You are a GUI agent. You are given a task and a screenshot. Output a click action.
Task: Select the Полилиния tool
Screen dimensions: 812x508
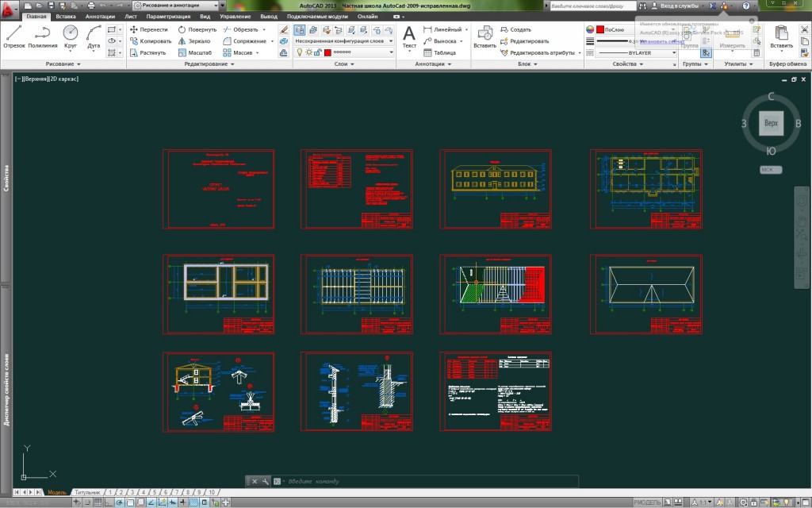43,37
